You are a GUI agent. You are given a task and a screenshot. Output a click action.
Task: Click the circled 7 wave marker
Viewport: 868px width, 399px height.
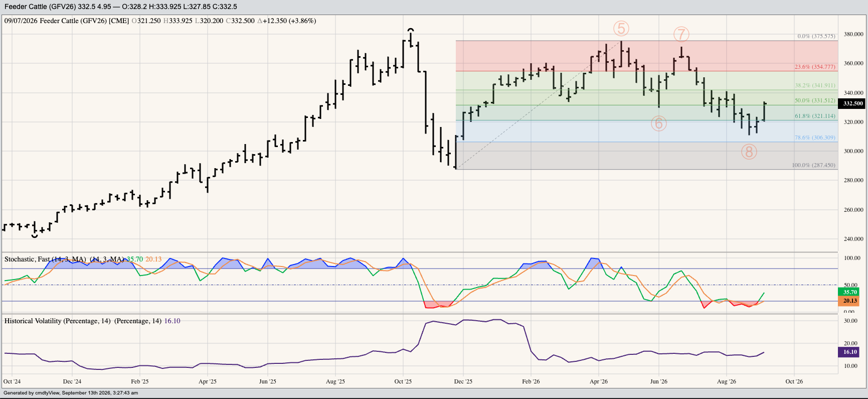click(x=681, y=34)
